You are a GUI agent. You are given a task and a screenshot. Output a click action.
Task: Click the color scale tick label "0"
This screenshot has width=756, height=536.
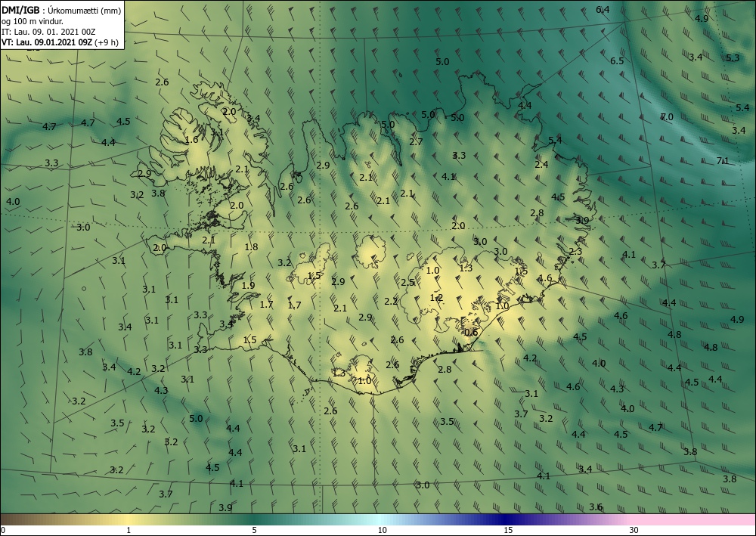(x=3, y=530)
